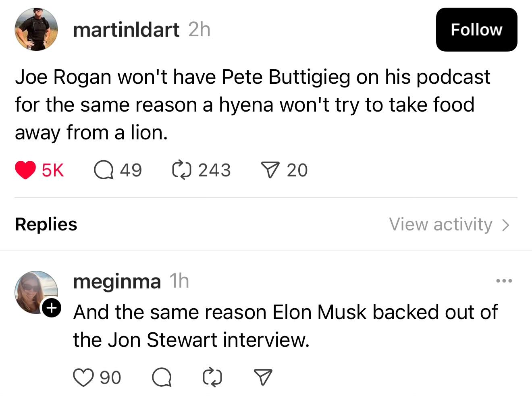Repost martinldart's post

coord(181,170)
